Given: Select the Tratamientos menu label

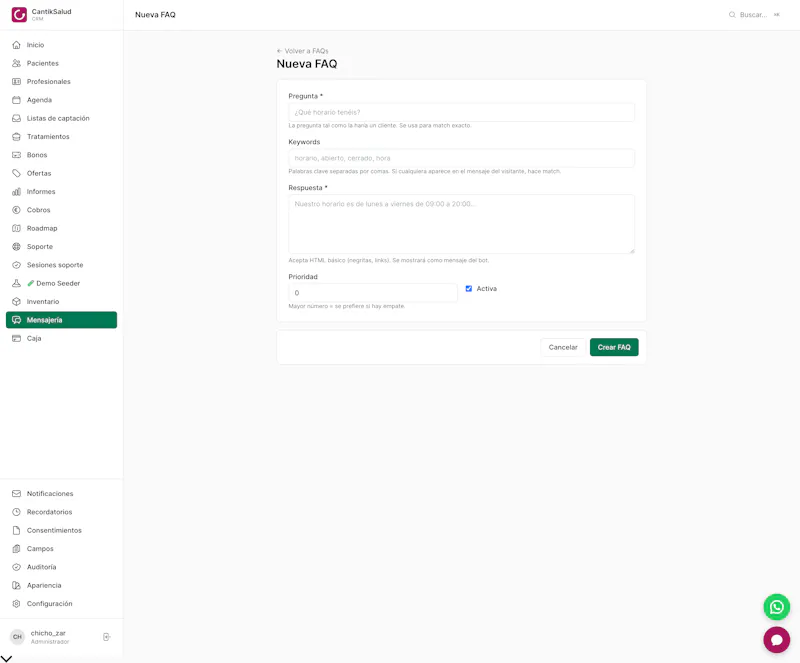Looking at the screenshot, I should click(x=48, y=137).
